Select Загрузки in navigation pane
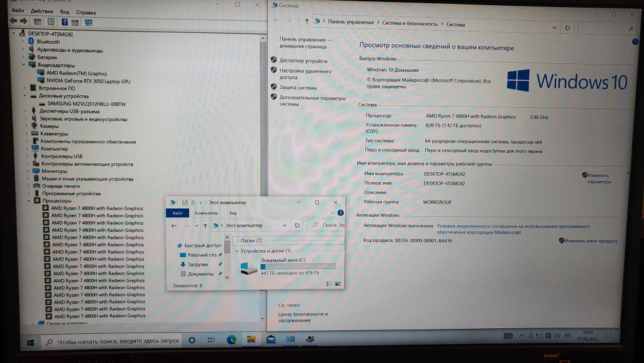Image resolution: width=644 pixels, height=363 pixels. [x=197, y=264]
